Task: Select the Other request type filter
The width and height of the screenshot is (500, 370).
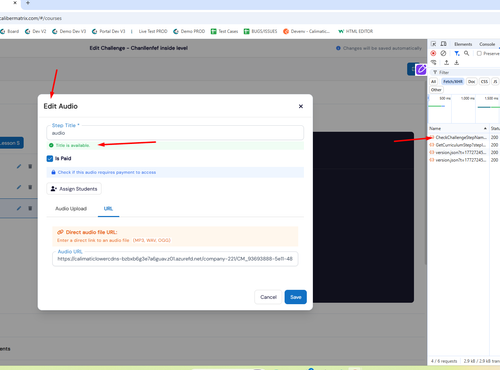Action: (436, 90)
